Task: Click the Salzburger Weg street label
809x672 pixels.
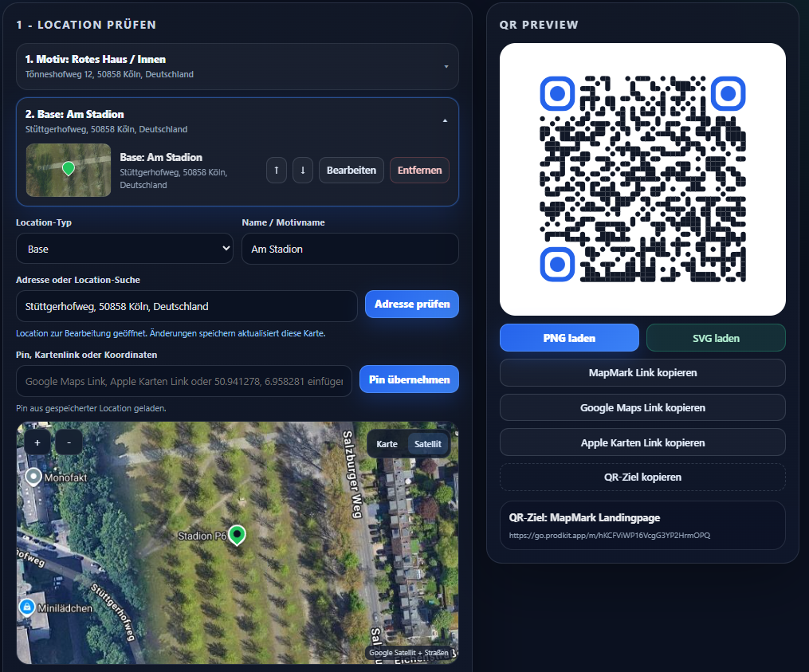Action: coord(352,474)
